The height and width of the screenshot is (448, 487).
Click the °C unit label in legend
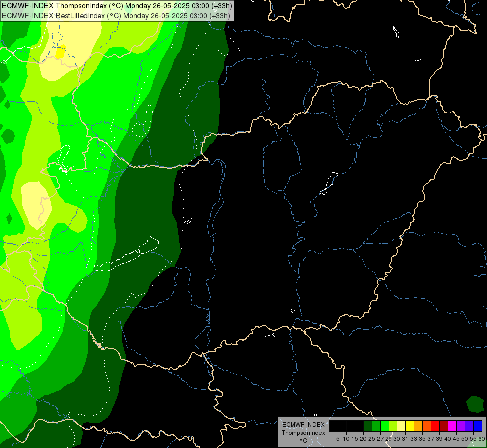303,440
